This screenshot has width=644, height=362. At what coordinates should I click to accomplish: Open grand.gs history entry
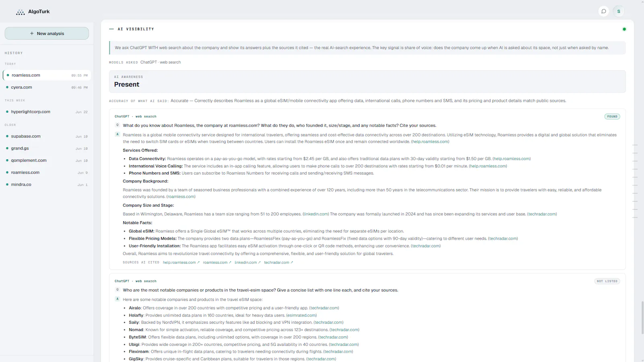pyautogui.click(x=47, y=148)
